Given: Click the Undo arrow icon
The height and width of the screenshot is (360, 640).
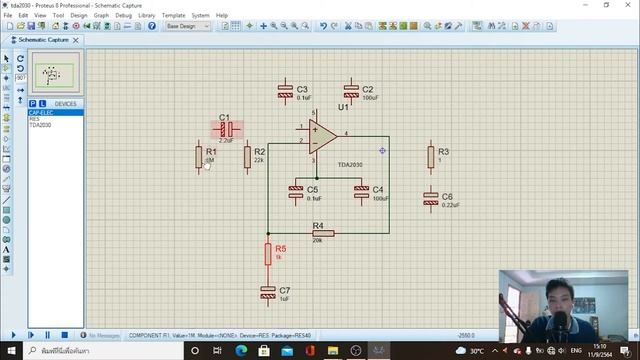Looking at the screenshot, I should pyautogui.click(x=323, y=26).
